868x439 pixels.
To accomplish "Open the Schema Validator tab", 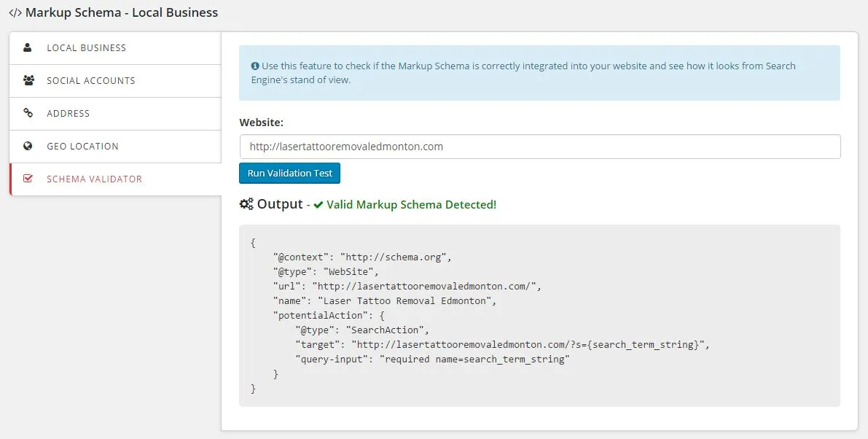I will (x=115, y=179).
